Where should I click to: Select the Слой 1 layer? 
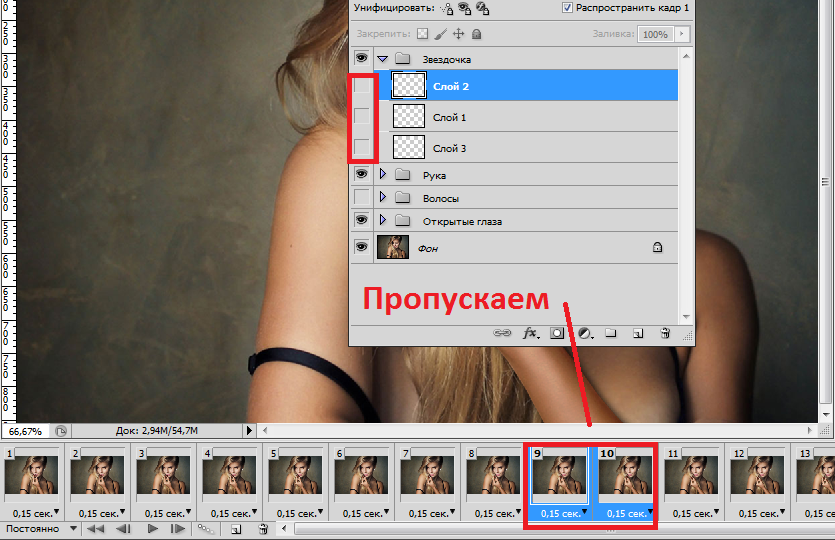pos(534,117)
